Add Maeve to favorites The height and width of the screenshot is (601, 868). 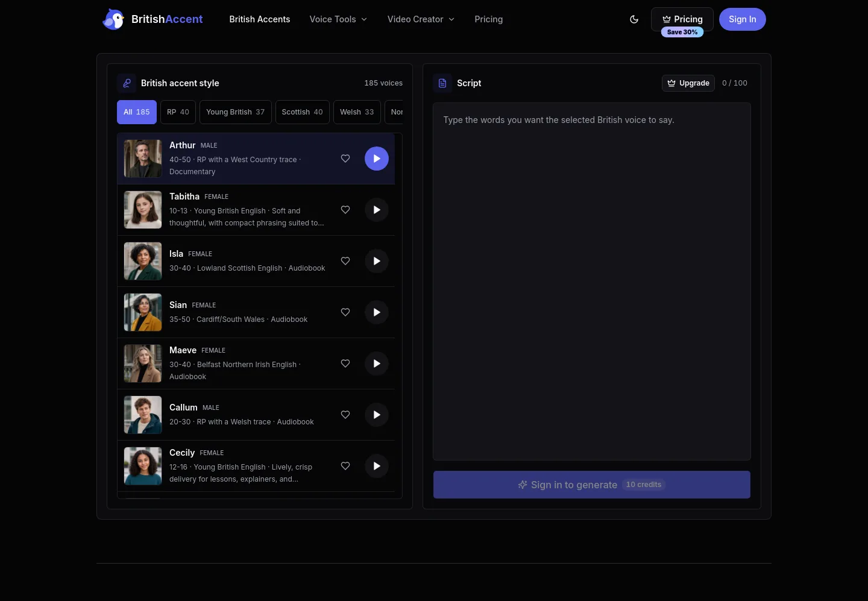[345, 363]
